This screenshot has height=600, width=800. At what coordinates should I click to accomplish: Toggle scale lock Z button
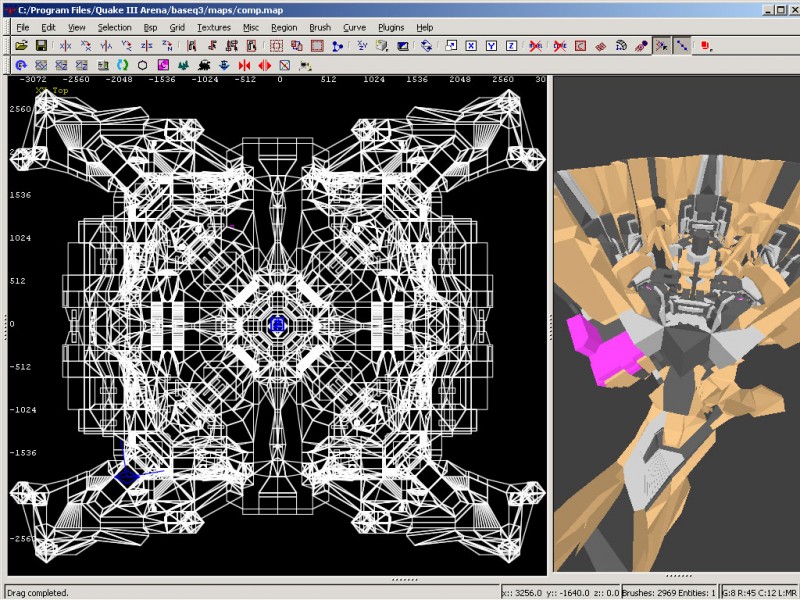511,46
